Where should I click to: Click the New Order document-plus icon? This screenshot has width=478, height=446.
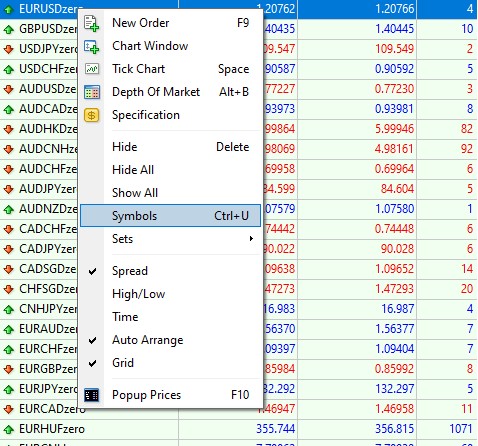91,23
